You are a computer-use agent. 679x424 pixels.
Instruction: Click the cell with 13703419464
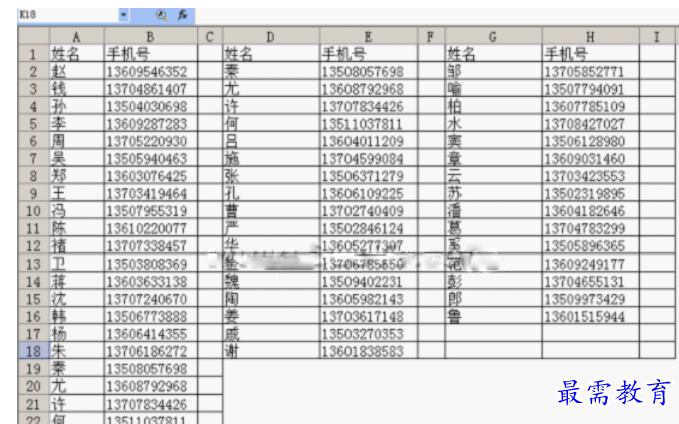pos(151,193)
